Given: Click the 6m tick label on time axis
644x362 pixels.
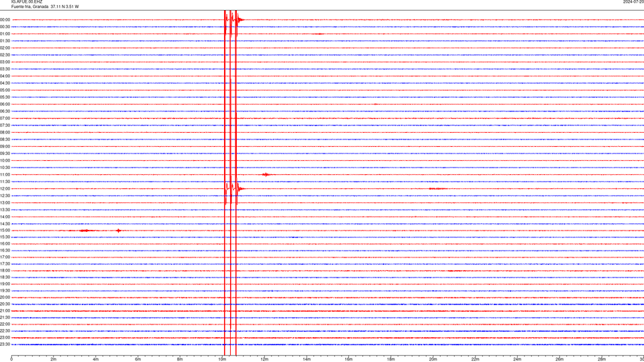Looking at the screenshot, I should point(138,359).
